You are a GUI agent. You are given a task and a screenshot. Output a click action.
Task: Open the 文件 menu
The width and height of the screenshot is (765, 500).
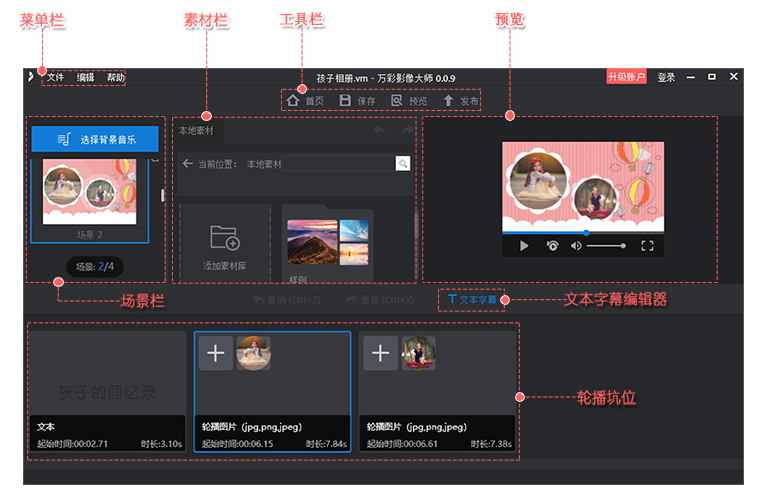tap(55, 77)
